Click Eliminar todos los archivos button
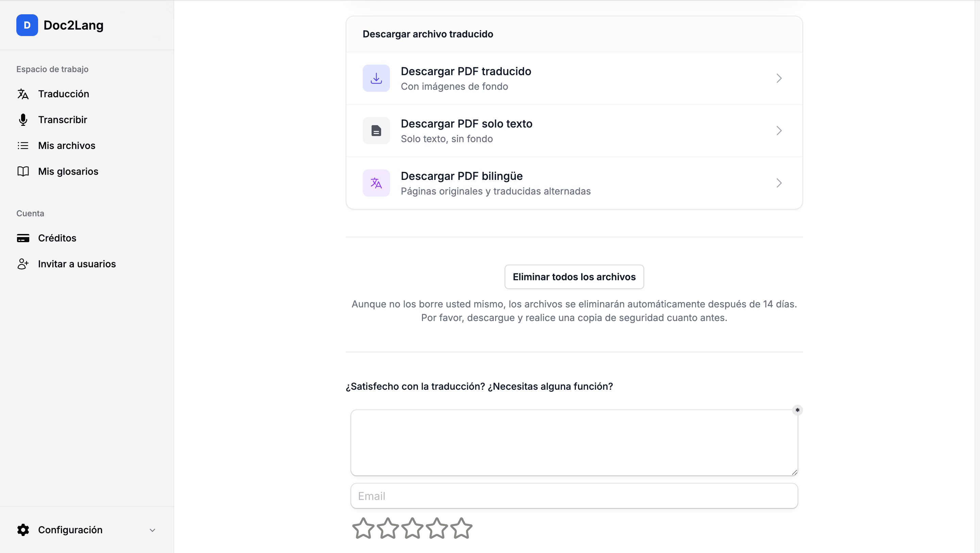 point(574,277)
